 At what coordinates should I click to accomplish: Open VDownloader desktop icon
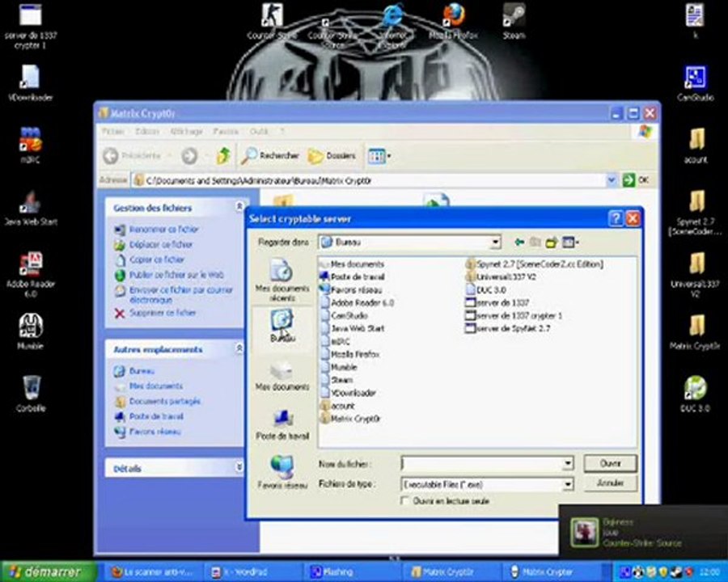[31, 83]
